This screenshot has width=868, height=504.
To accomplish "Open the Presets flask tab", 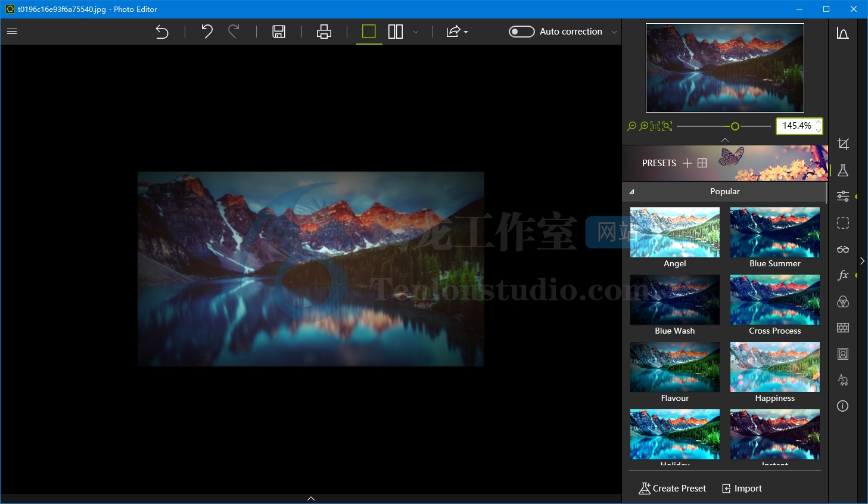I will 843,170.
